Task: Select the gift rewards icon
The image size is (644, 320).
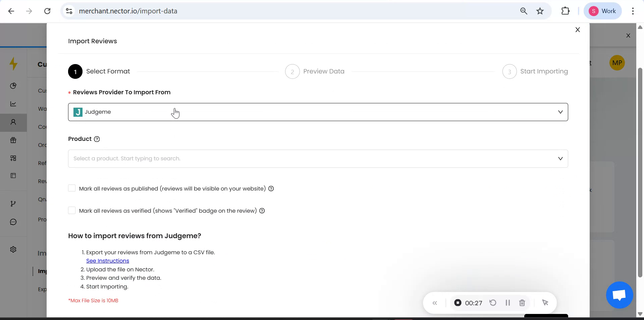Action: pos(13,140)
